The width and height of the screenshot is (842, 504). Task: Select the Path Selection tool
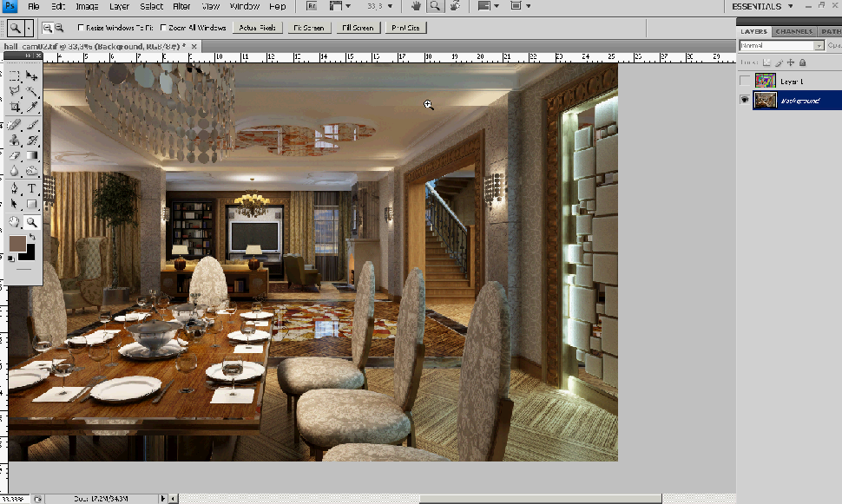(15, 204)
